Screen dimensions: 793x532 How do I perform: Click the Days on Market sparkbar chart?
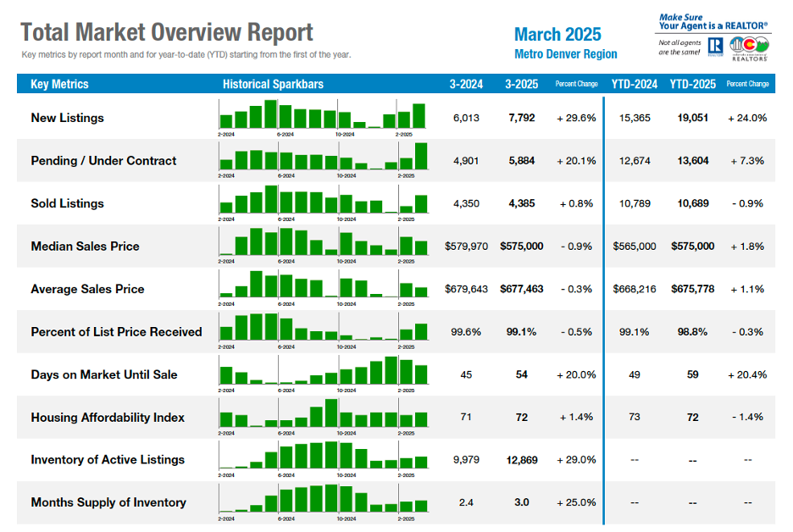323,371
